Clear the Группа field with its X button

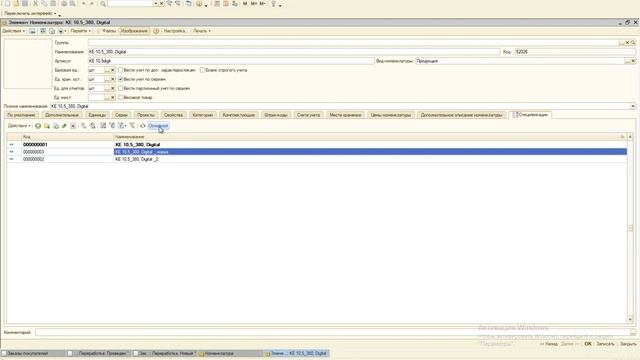coord(628,42)
